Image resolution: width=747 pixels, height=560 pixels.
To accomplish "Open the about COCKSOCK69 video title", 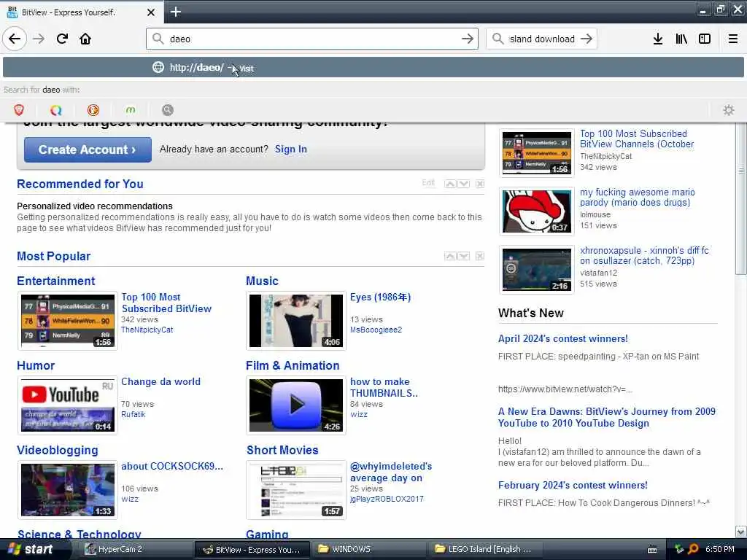I will point(171,466).
